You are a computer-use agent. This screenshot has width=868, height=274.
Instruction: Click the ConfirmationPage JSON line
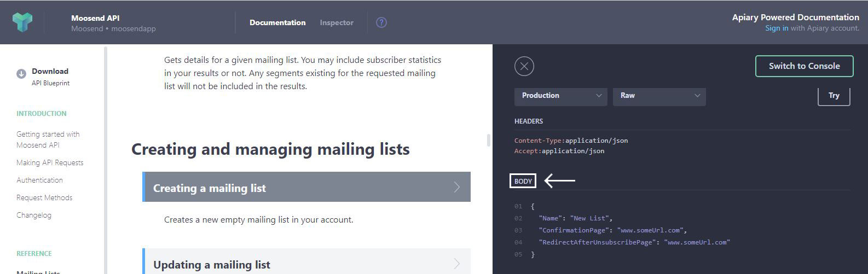tap(612, 230)
